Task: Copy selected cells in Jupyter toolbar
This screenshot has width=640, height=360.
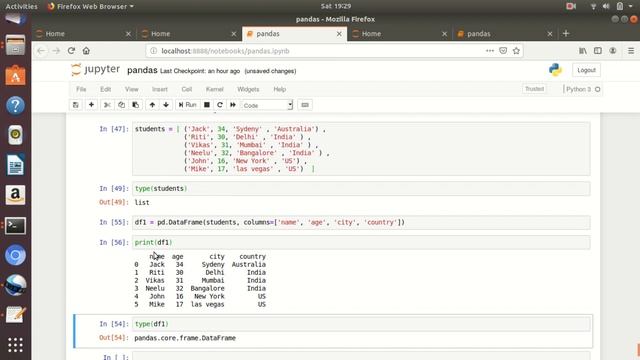Action: point(121,105)
